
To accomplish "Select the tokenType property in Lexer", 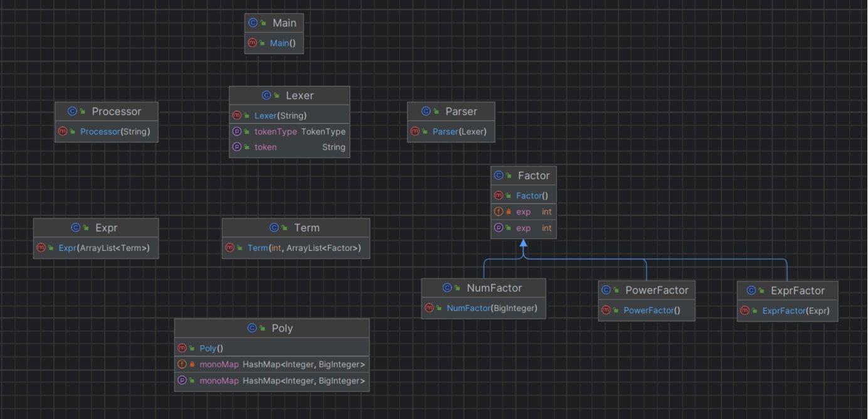I will (289, 132).
